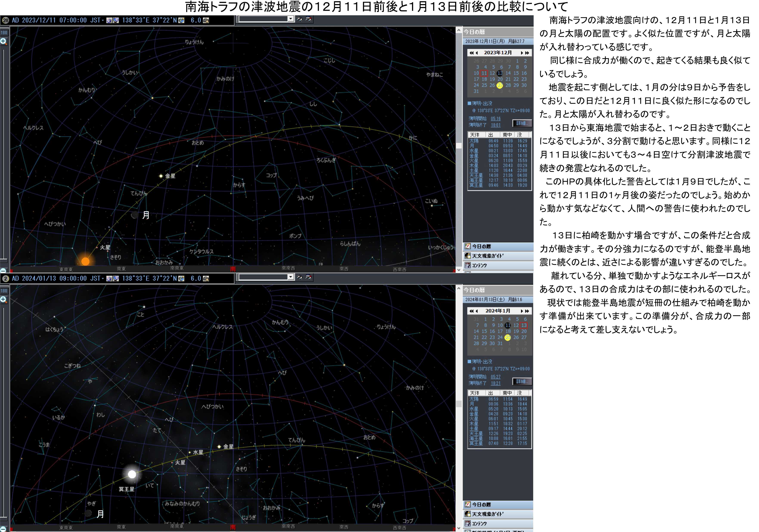The image size is (759, 532).
Task: Click the コンテンツ icon in the lower panel list
Action: (x=468, y=524)
